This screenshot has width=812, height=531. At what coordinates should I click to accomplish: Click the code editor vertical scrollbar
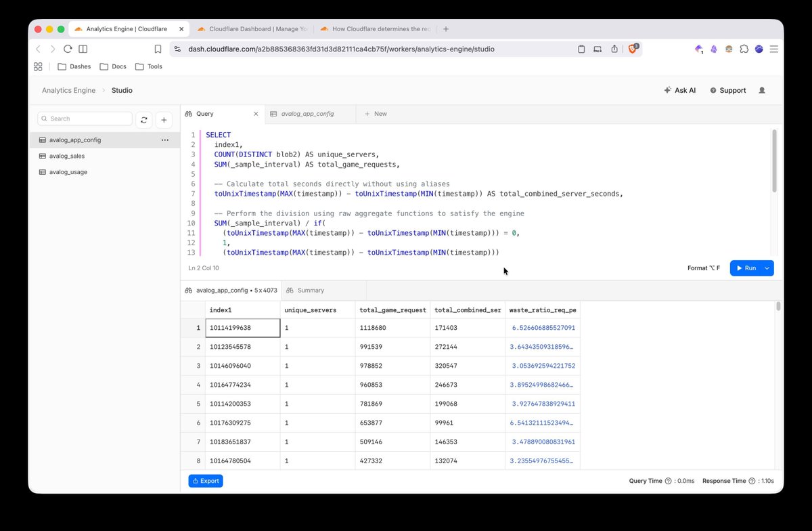point(774,161)
